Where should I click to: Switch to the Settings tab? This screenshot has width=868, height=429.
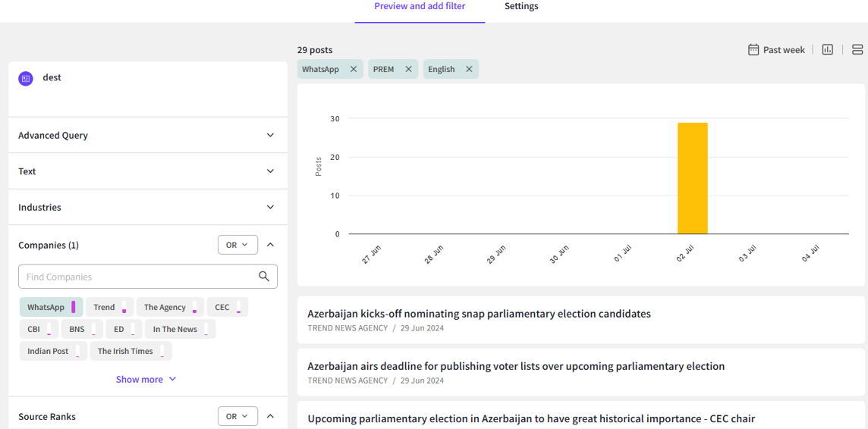521,7
